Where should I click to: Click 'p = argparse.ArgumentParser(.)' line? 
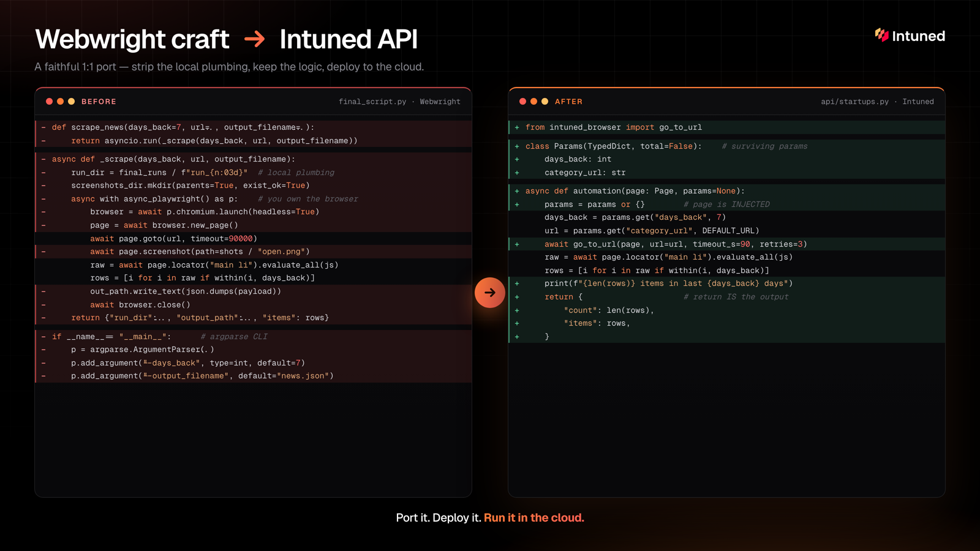click(254, 350)
